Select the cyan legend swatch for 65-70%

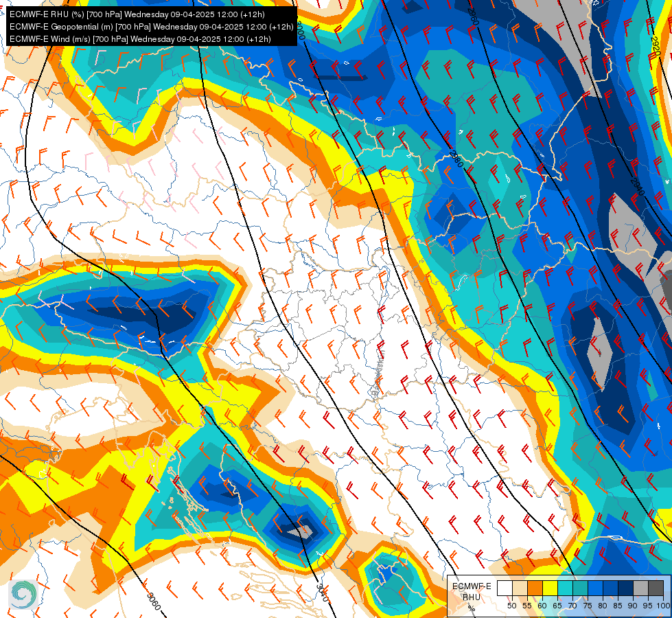(x=565, y=588)
